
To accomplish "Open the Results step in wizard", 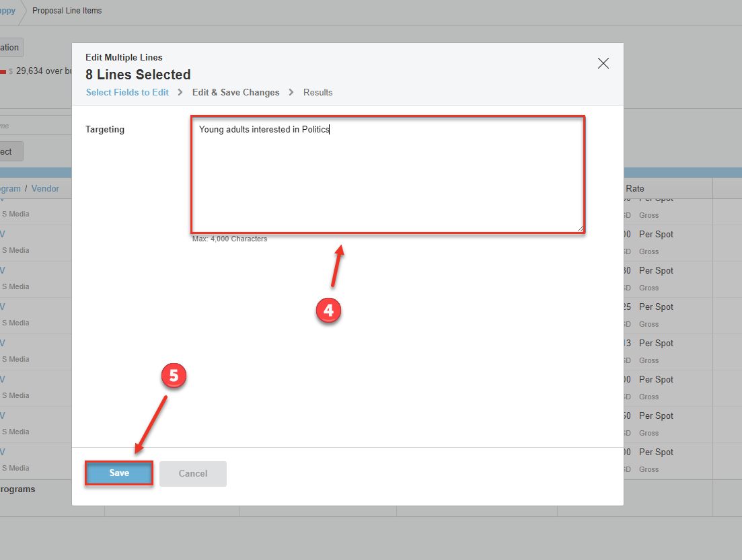I will pyautogui.click(x=318, y=92).
